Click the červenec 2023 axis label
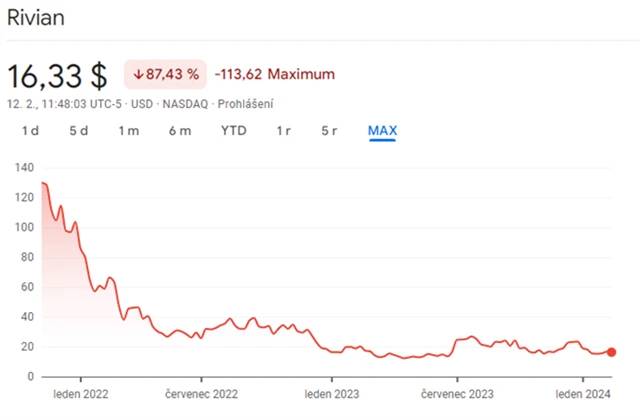 (x=458, y=395)
